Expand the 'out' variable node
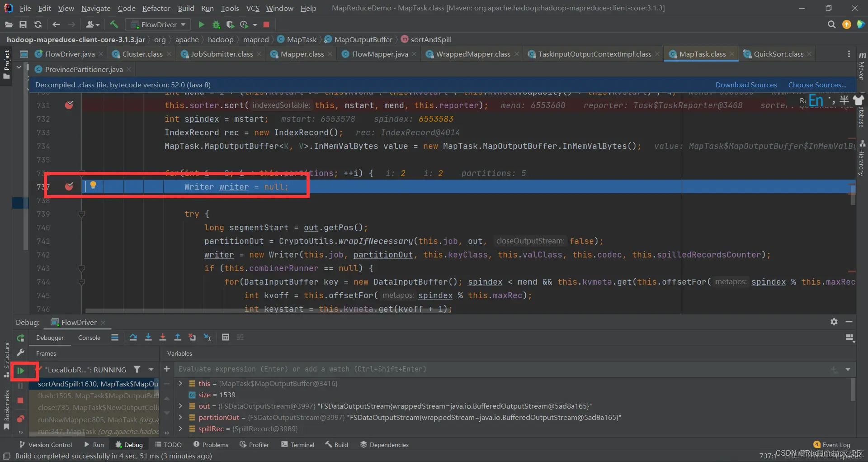Screen dimensions: 868x462 click(x=181, y=406)
